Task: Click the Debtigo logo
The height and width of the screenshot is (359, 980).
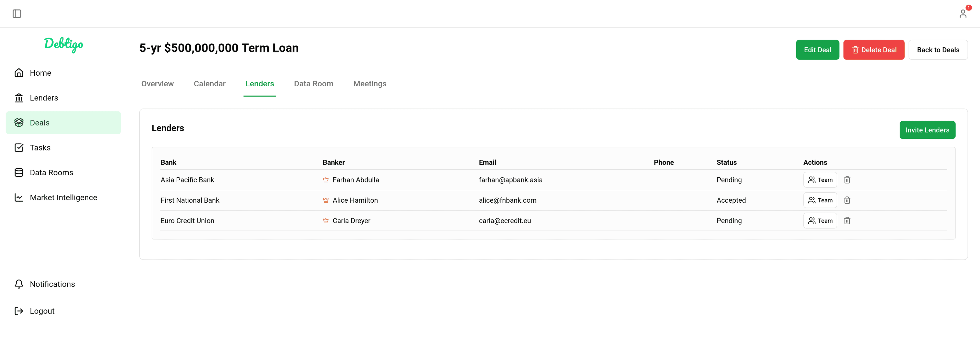Action: [63, 45]
